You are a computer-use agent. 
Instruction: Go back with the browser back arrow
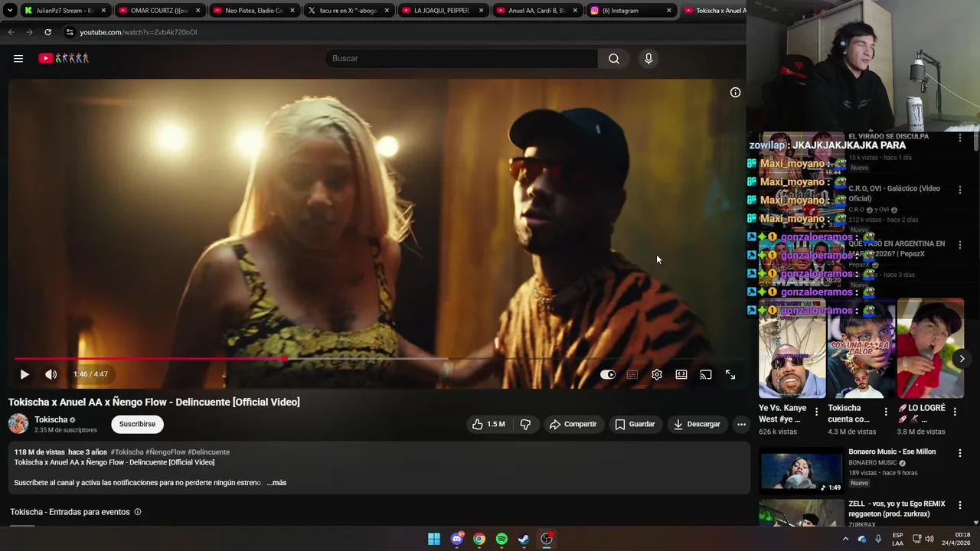pos(11,32)
